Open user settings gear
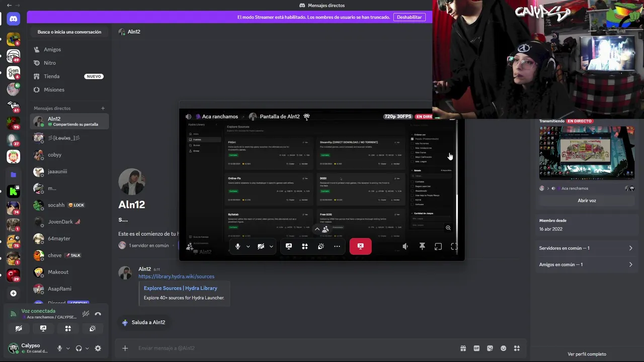 98,348
